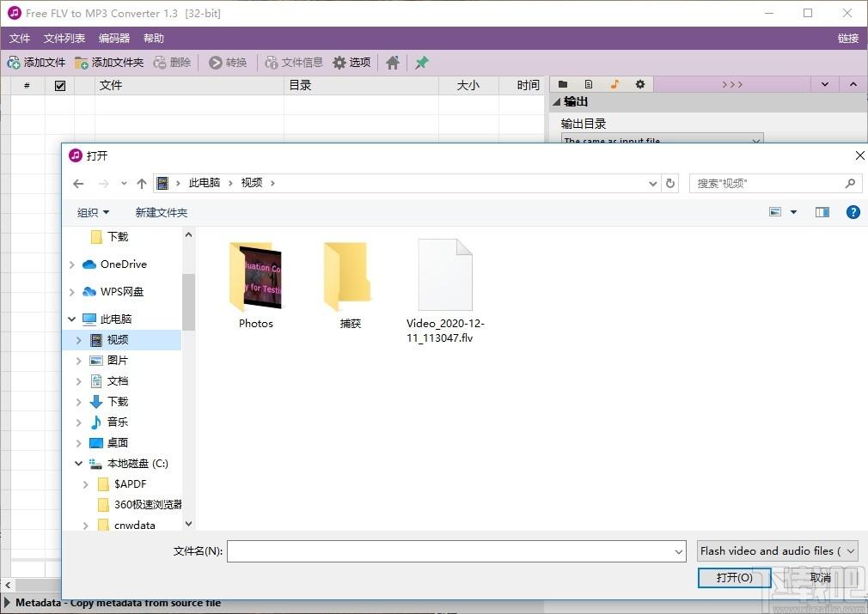
Task: Click the >>> expand strip in the right panel
Action: point(732,84)
